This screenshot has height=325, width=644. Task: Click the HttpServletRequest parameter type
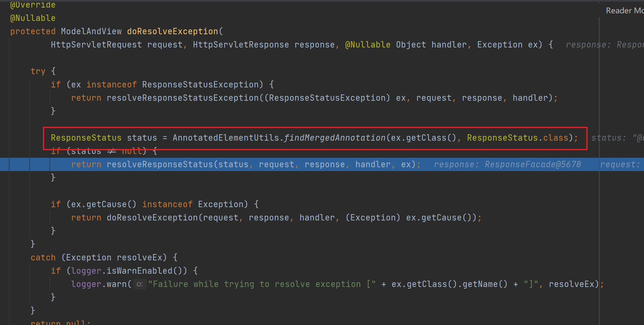click(x=96, y=45)
